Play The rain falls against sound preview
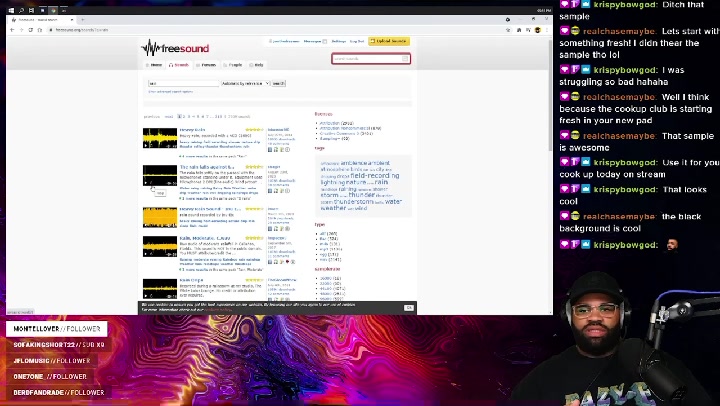Screen dimensions: 720x406 146,183
